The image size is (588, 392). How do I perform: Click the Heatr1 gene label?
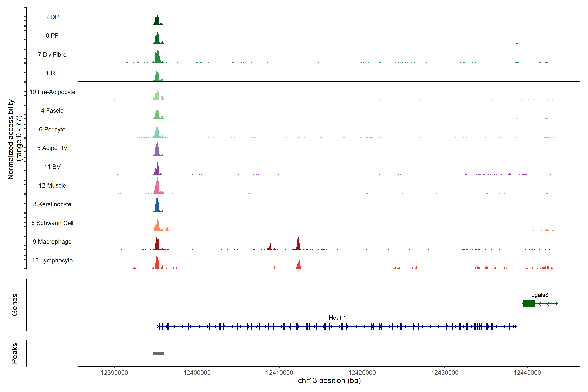coord(337,318)
